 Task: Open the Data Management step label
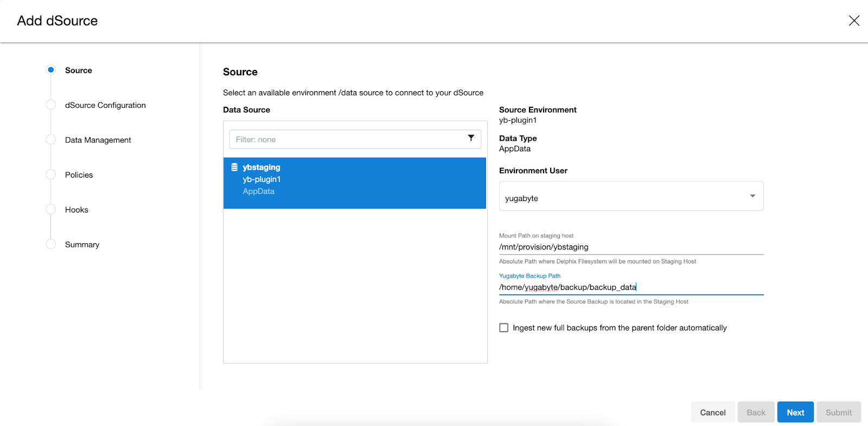98,140
